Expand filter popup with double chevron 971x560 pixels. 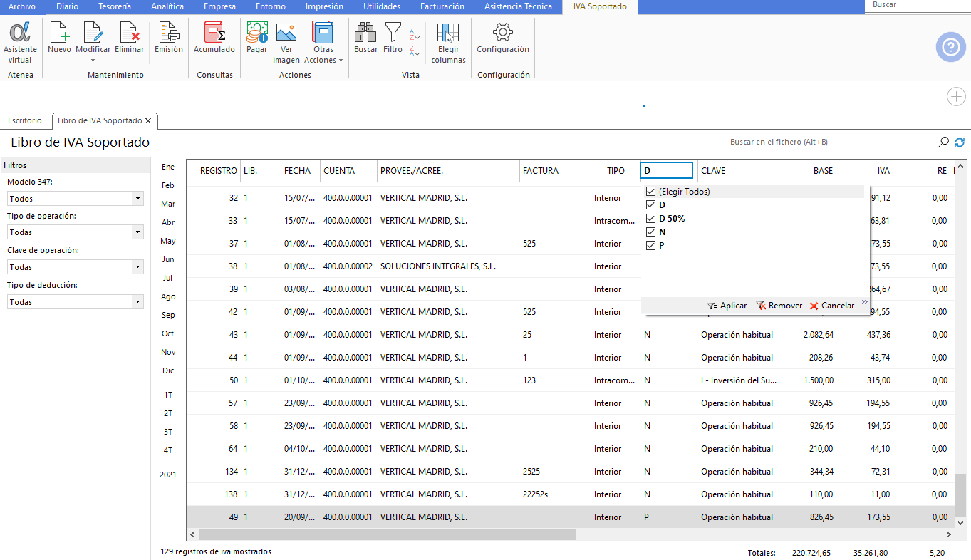pos(865,302)
